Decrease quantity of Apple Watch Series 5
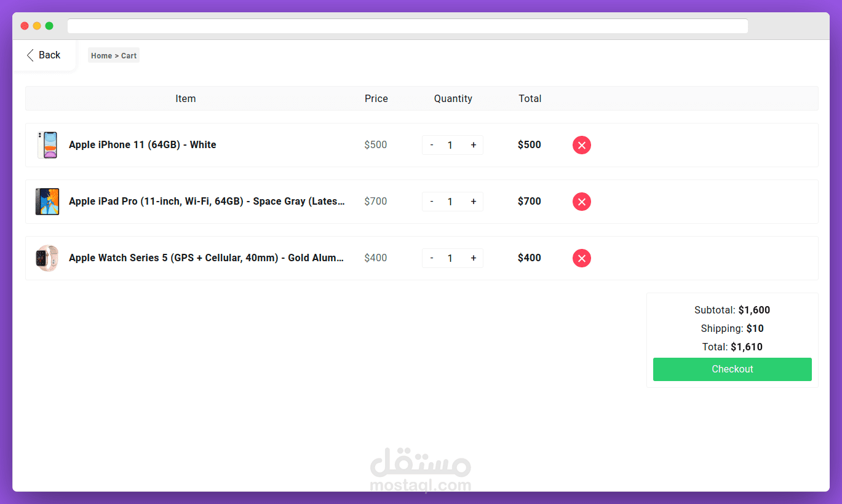 tap(432, 258)
